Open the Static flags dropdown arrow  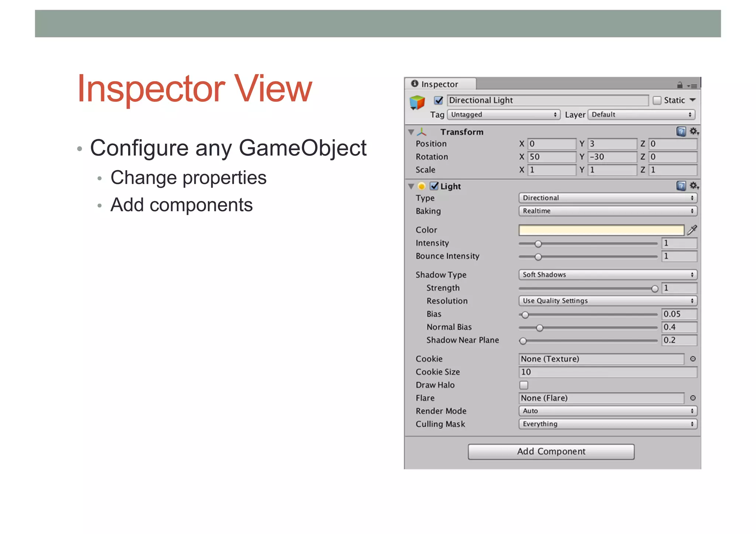click(x=693, y=100)
